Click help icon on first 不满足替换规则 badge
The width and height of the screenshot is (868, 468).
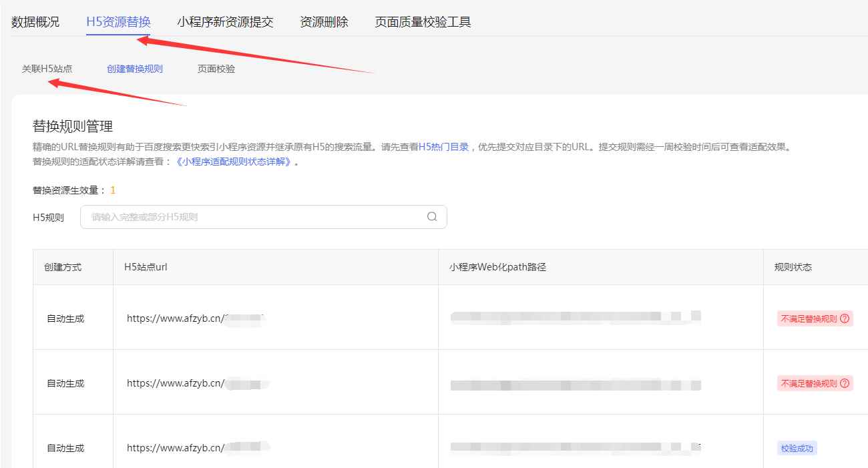pyautogui.click(x=845, y=319)
